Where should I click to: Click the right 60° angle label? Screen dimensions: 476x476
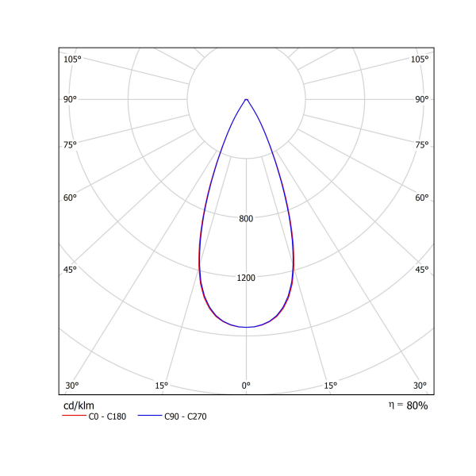[x=422, y=198]
